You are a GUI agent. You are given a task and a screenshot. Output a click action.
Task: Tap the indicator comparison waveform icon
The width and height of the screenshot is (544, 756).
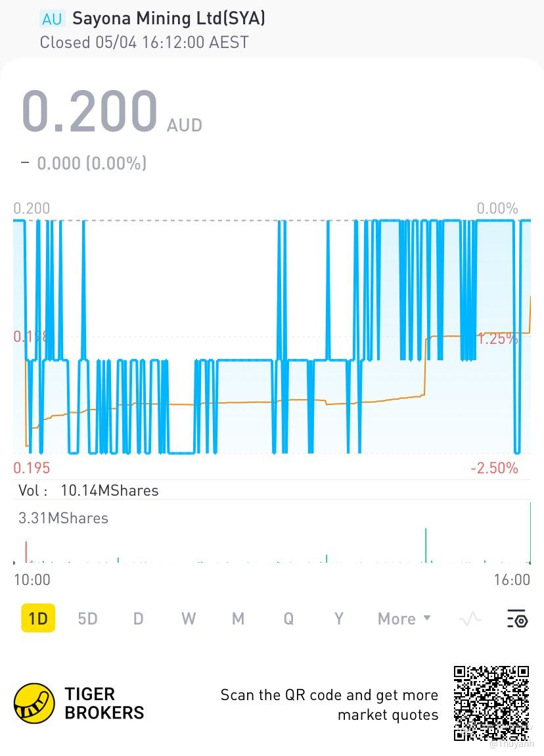[470, 619]
